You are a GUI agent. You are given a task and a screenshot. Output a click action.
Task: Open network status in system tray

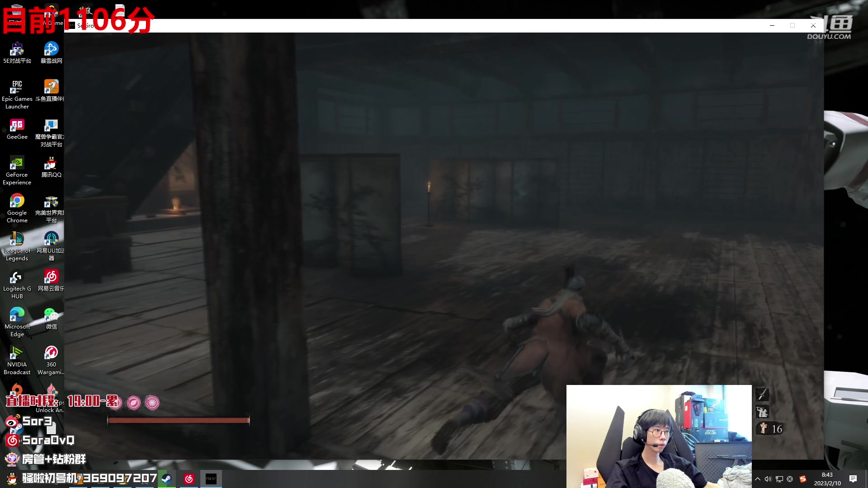point(779,479)
